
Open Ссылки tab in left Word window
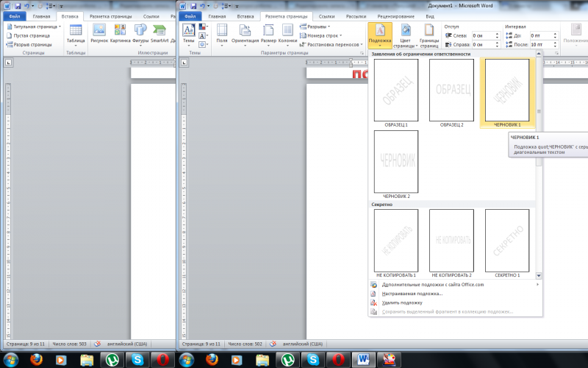click(x=151, y=16)
